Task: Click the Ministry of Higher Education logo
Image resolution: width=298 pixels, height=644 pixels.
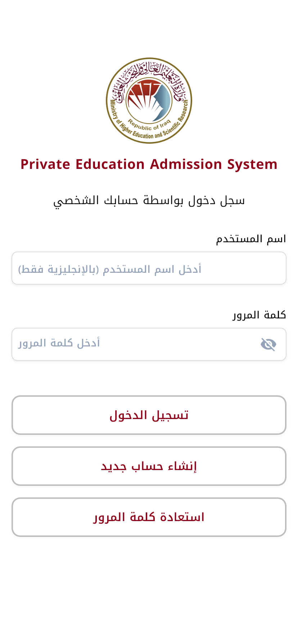Action: 149,101
